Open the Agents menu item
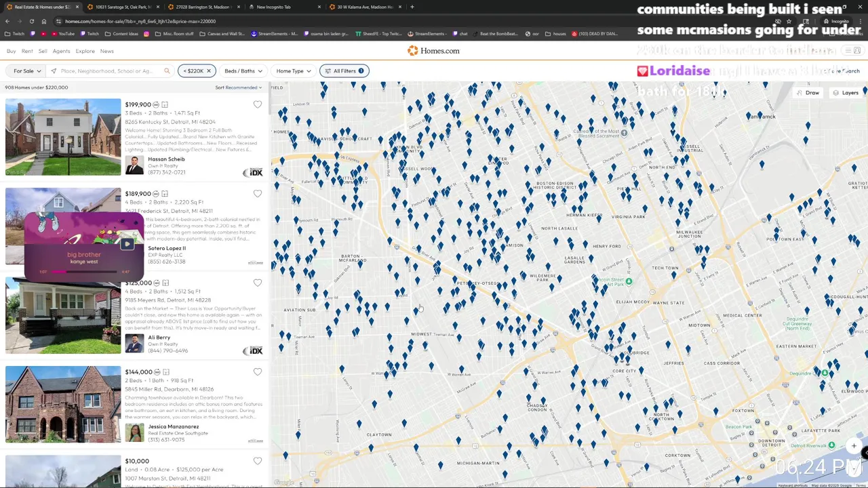This screenshot has height=488, width=868. pyautogui.click(x=61, y=51)
